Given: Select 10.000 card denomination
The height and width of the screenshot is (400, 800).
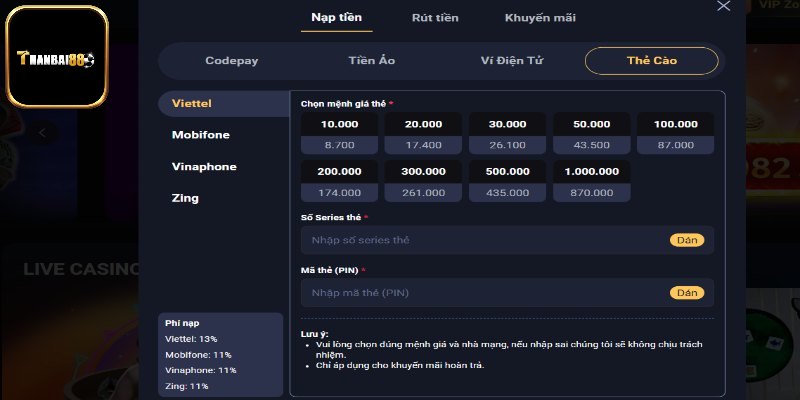Looking at the screenshot, I should tap(339, 133).
